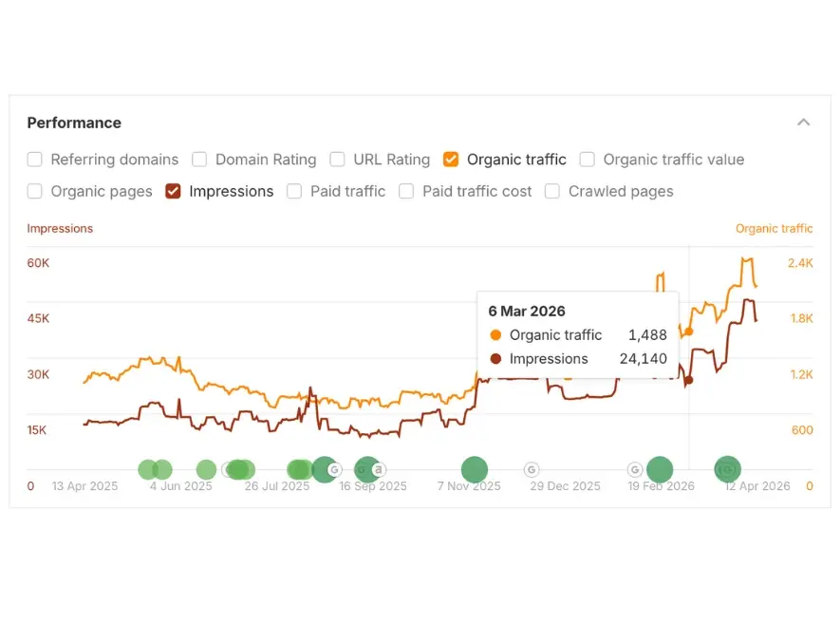The width and height of the screenshot is (840, 625).
Task: Click the G update badge near 29 Dec 2025
Action: tap(532, 469)
